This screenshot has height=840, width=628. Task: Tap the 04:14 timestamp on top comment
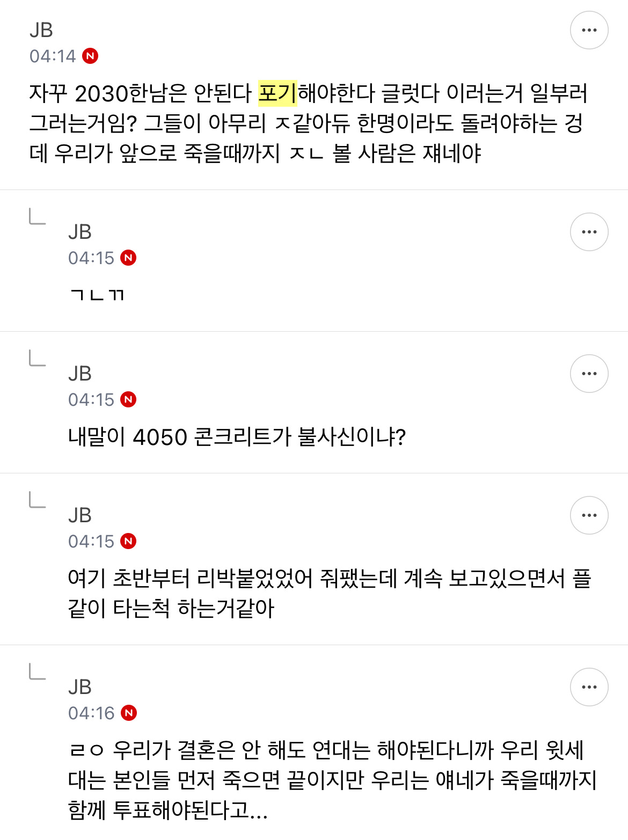(53, 56)
